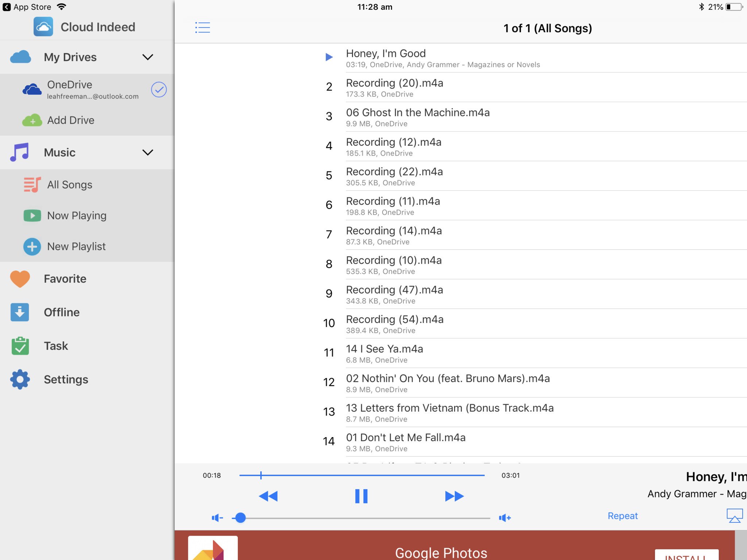Enable Repeat playback mode

tap(622, 516)
